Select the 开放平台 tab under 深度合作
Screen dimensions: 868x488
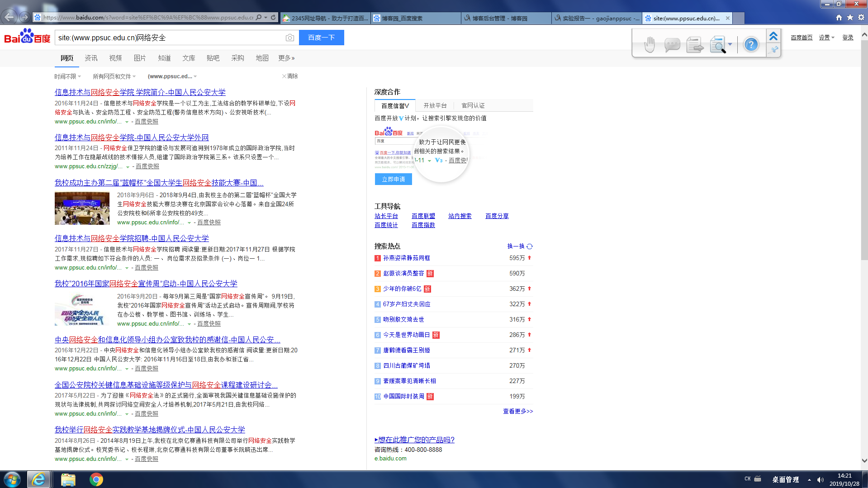435,105
